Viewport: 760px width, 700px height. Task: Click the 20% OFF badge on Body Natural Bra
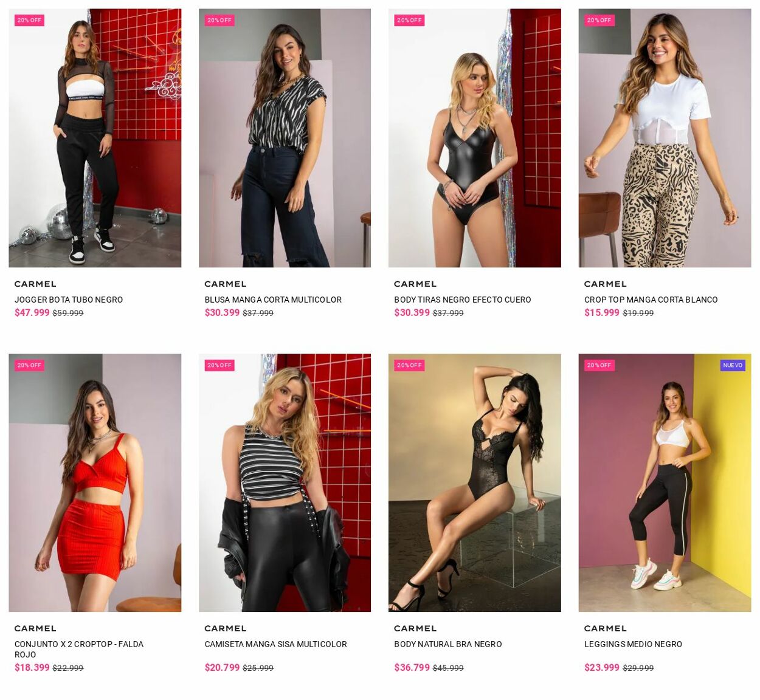pos(409,365)
